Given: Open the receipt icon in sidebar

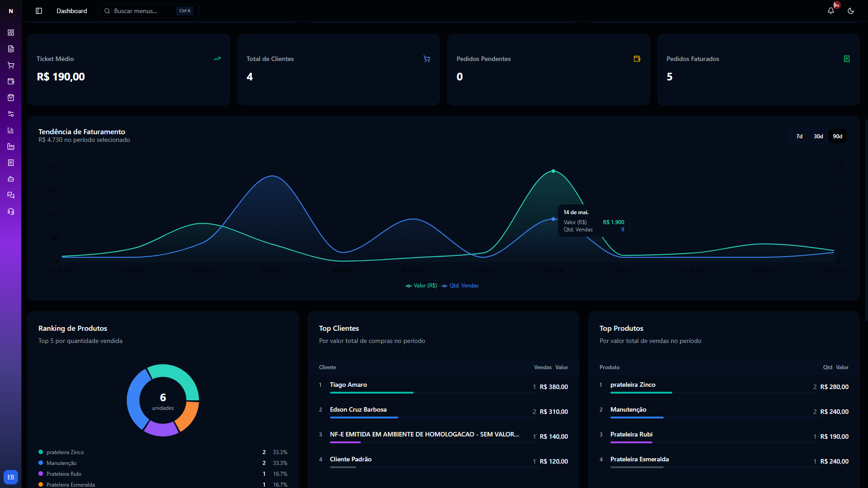Looking at the screenshot, I should (11, 163).
